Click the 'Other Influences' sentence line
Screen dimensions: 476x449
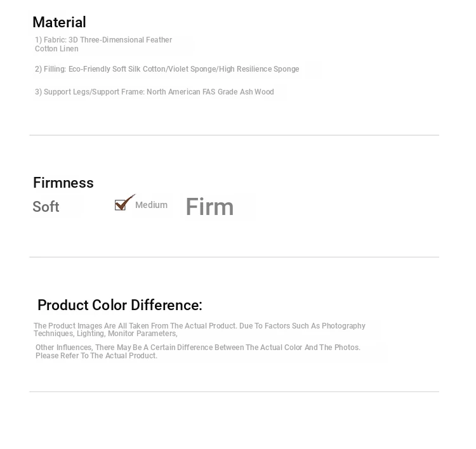pos(197,348)
